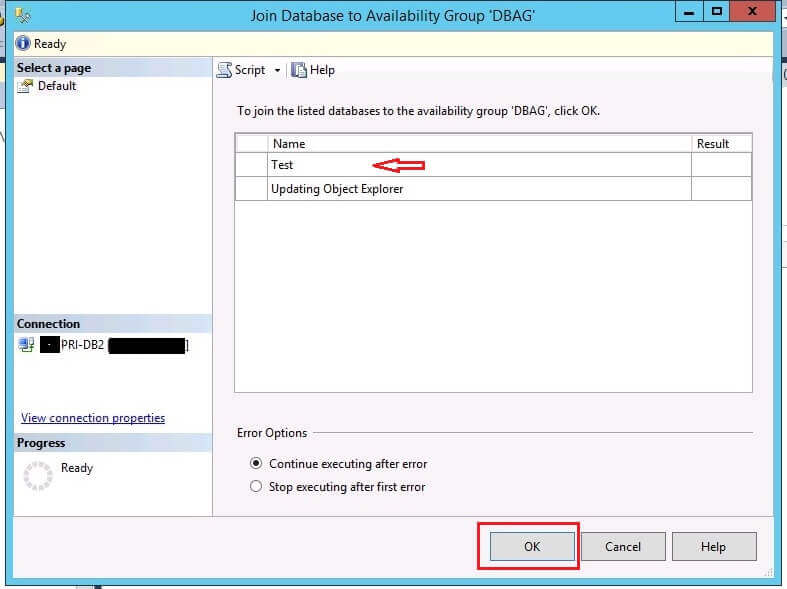787x589 pixels.
Task: Close the Join Database dialog
Action: click(752, 12)
